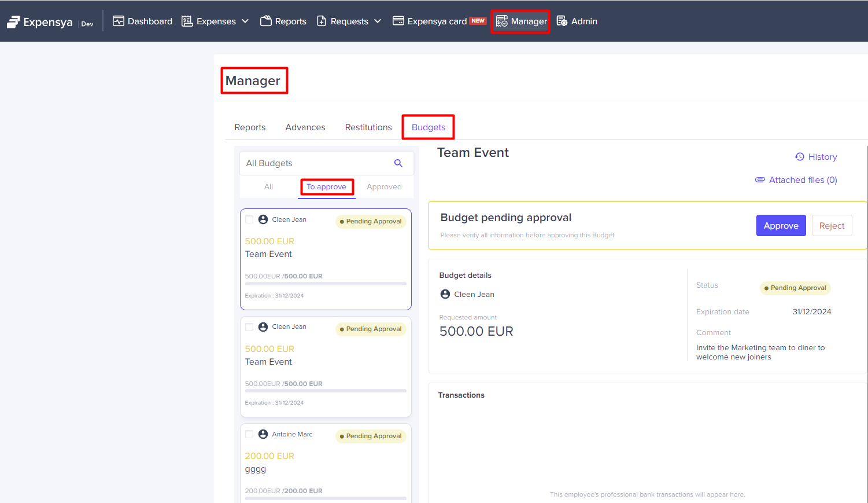This screenshot has width=868, height=503.
Task: Expand the Expenses dropdown menu
Action: (245, 21)
